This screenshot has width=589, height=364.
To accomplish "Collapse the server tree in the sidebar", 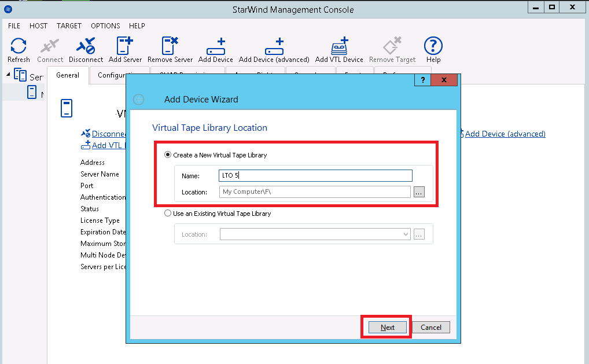I will 6,74.
